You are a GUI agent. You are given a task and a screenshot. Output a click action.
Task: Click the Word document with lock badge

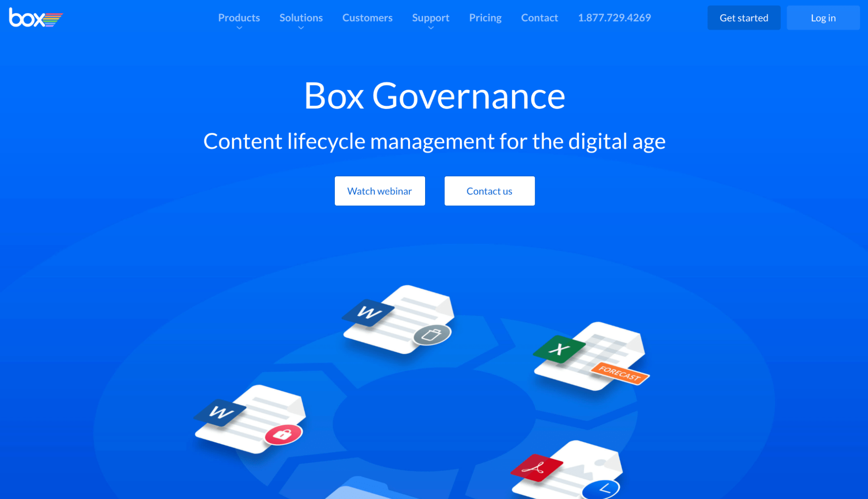250,419
